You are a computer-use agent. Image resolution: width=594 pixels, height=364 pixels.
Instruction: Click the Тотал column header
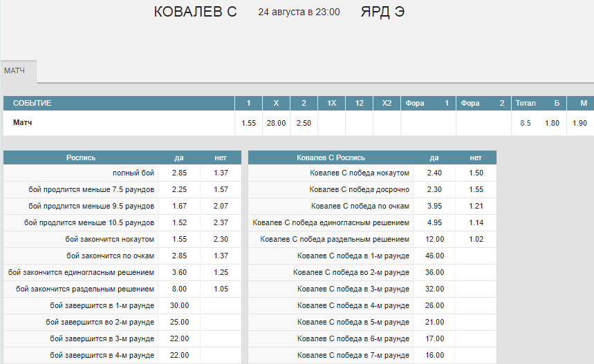526,103
